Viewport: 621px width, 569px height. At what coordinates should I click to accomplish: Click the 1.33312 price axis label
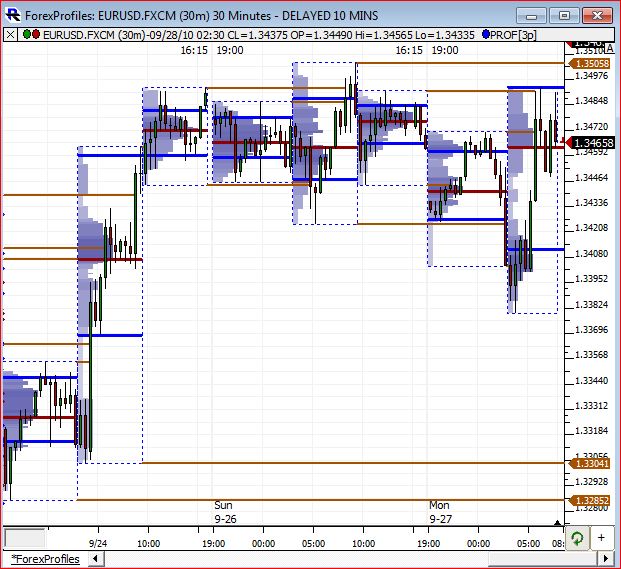(x=591, y=405)
